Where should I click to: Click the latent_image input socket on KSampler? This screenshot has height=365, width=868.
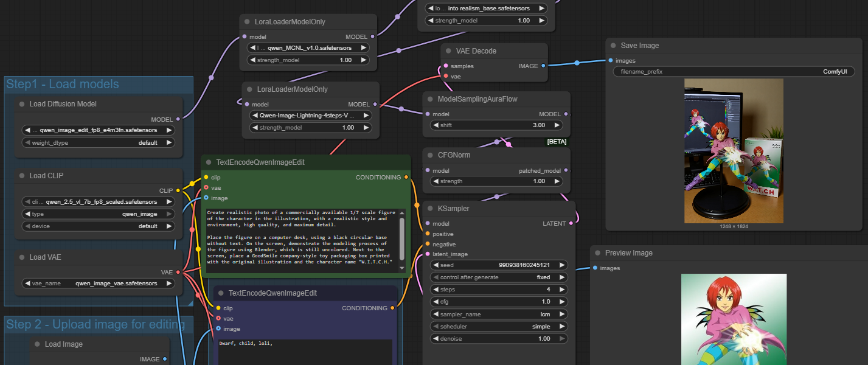point(428,254)
